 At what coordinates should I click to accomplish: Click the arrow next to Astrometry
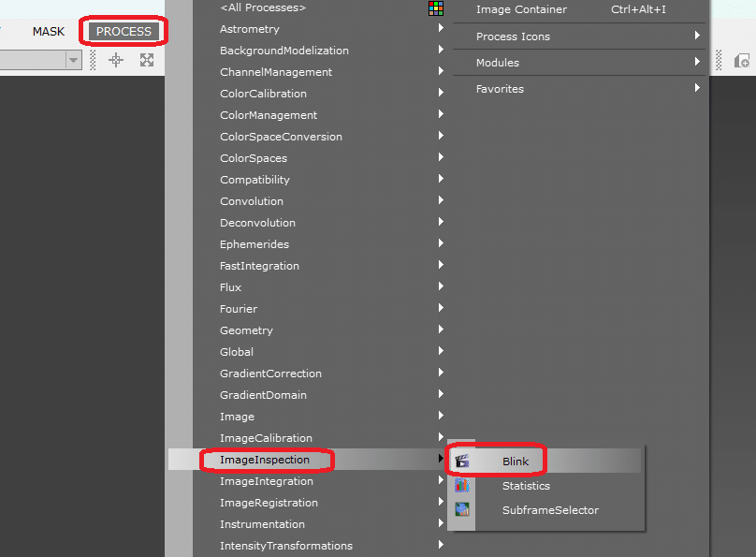441,28
